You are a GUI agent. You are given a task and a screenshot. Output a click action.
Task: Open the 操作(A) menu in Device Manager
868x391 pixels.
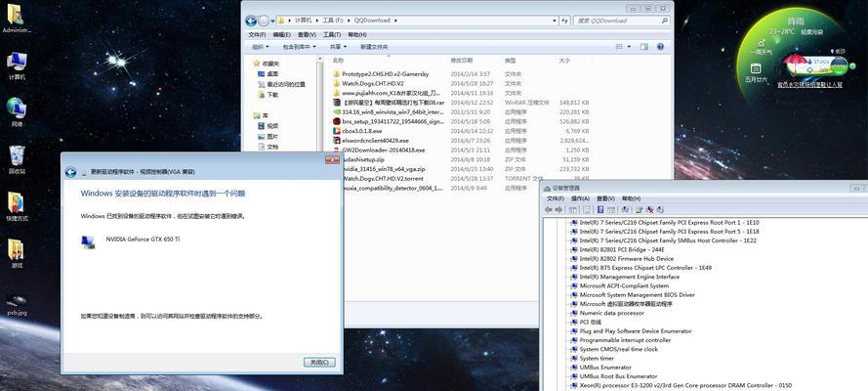tap(580, 198)
